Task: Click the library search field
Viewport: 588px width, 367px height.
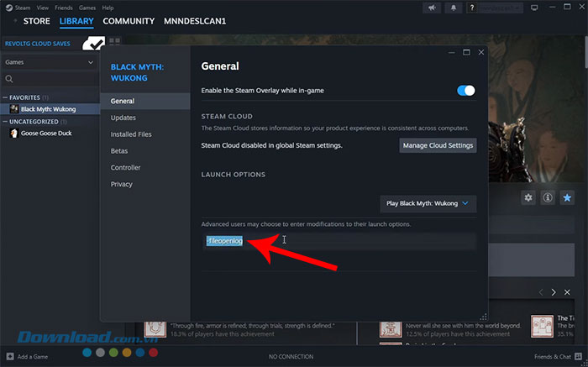Action: click(50, 79)
